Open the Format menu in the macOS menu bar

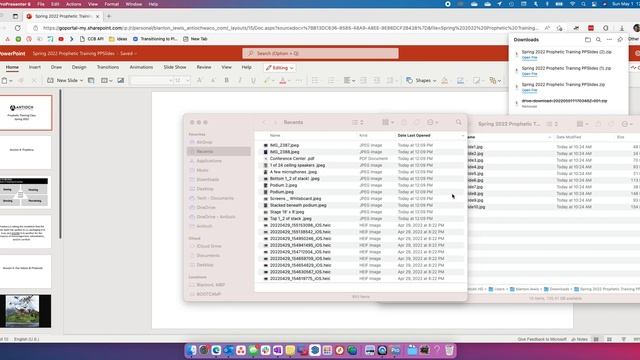pyautogui.click(x=111, y=4)
